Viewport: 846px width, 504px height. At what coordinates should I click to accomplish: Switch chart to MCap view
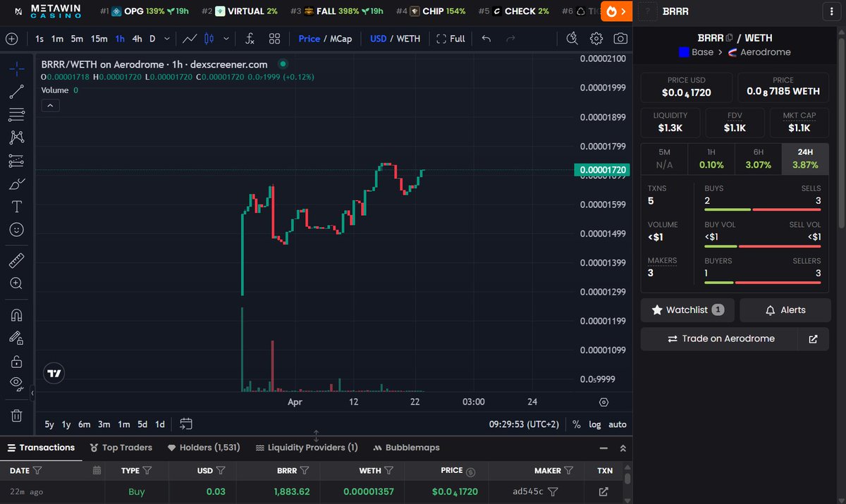341,39
